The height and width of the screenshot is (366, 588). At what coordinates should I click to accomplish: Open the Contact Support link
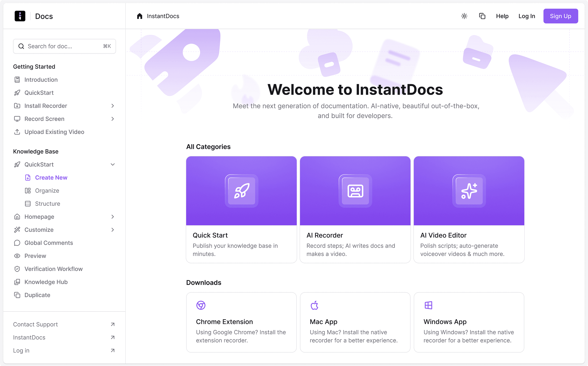click(x=35, y=324)
